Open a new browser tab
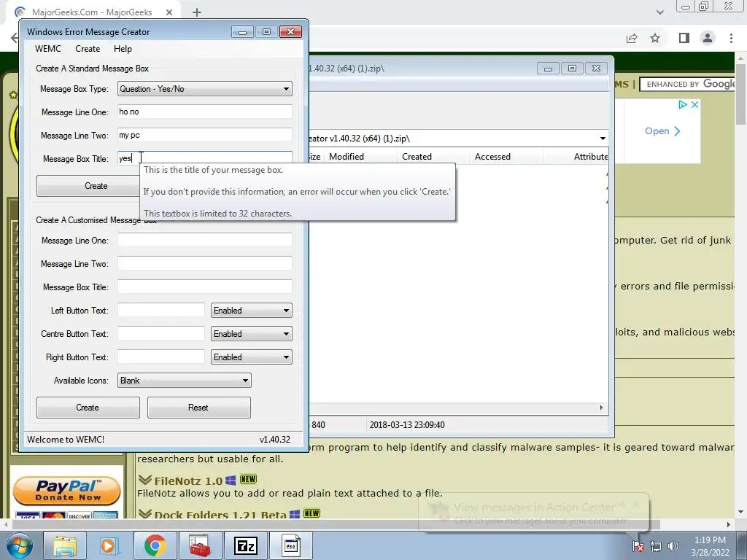 point(197,12)
